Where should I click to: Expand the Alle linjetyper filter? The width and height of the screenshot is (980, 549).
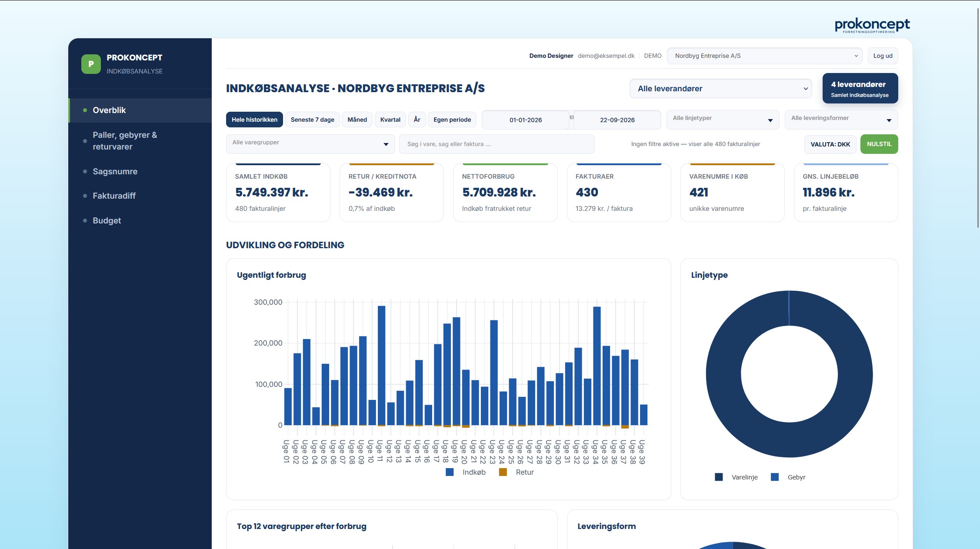723,120
